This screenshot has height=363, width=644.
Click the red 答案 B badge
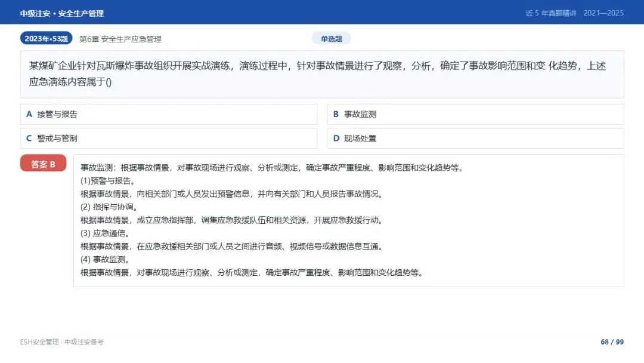[43, 164]
